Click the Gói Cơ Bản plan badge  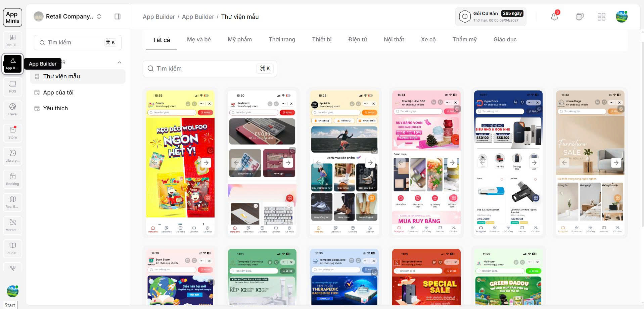(x=491, y=16)
